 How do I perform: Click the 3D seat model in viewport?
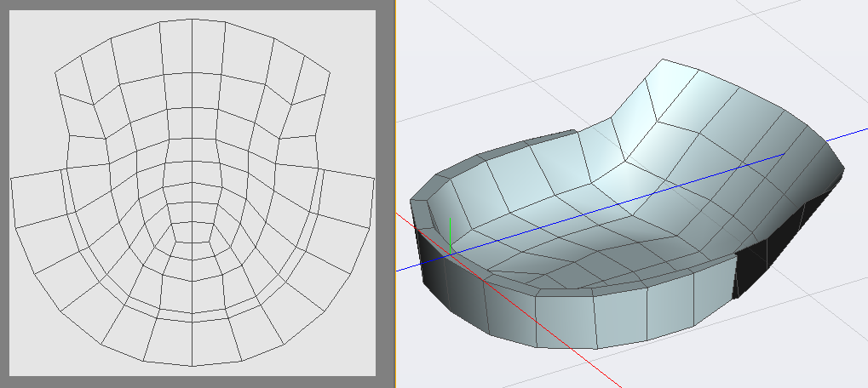coord(627,204)
